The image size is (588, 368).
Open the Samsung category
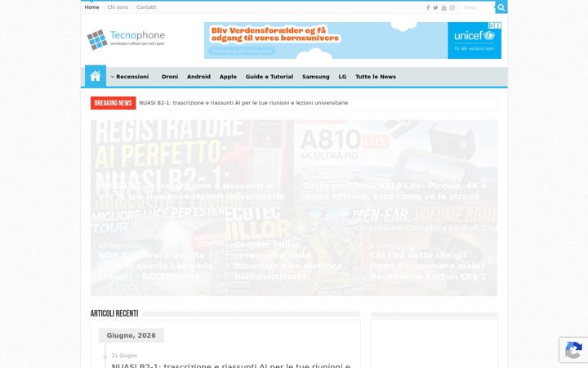[x=316, y=77]
